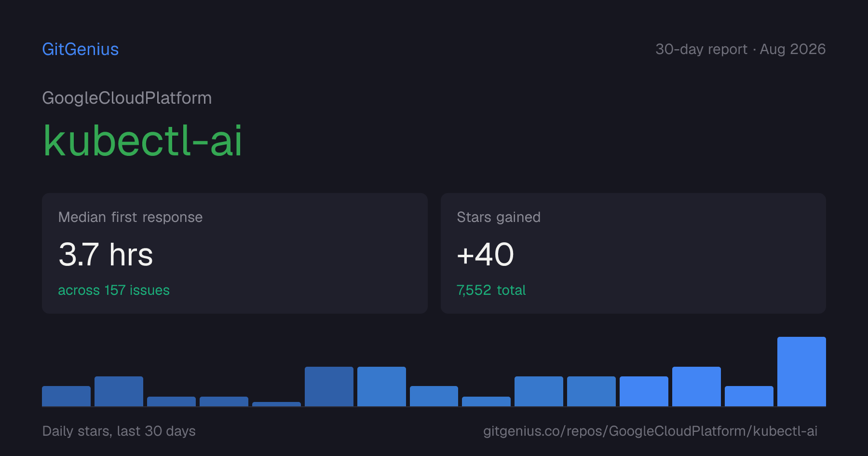
Task: Click the +40 stars value
Action: coord(485,254)
